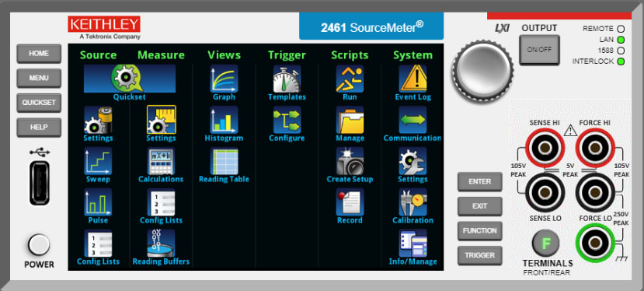Open the Event Log warning icon
The image size is (644, 291).
click(413, 79)
